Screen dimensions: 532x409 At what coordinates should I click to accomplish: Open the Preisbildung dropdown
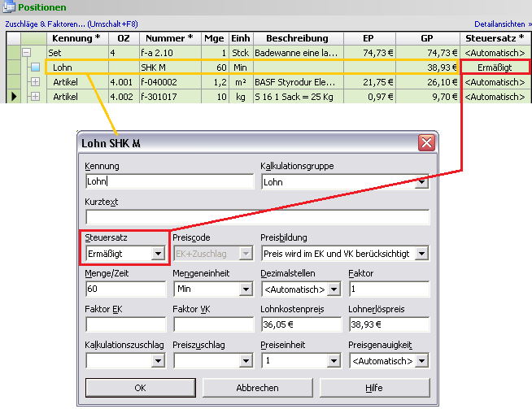pos(421,254)
